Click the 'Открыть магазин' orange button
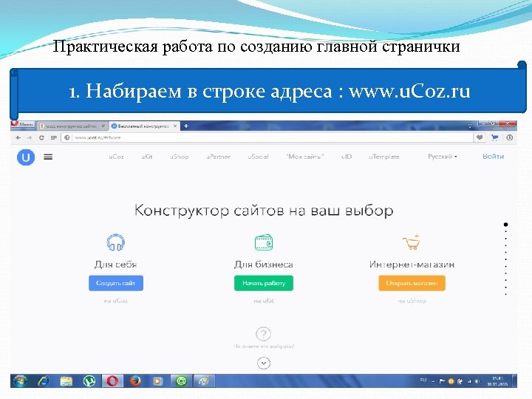This screenshot has height=399, width=532. (x=412, y=283)
